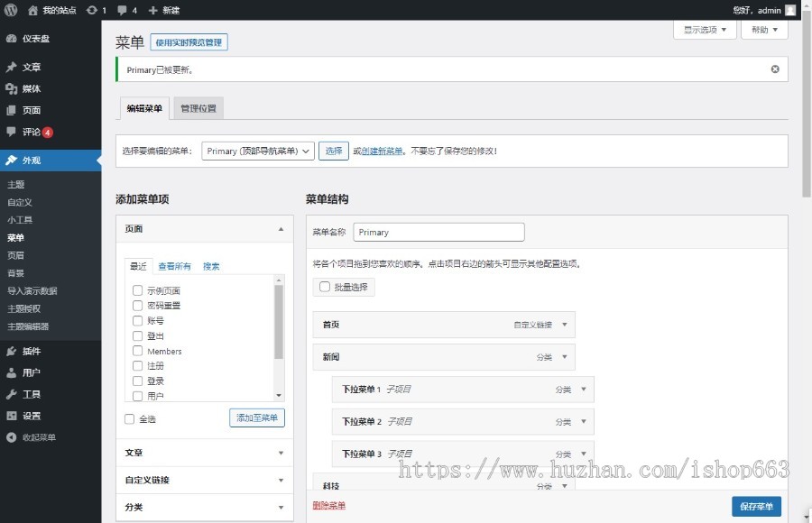Open the WordPress logo menu
The height and width of the screenshot is (523, 812).
click(11, 10)
